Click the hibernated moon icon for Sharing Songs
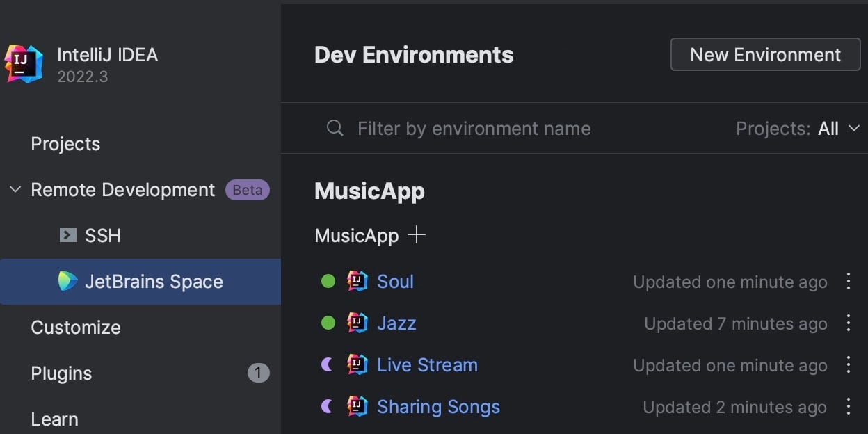Viewport: 868px width, 434px height. coord(328,406)
